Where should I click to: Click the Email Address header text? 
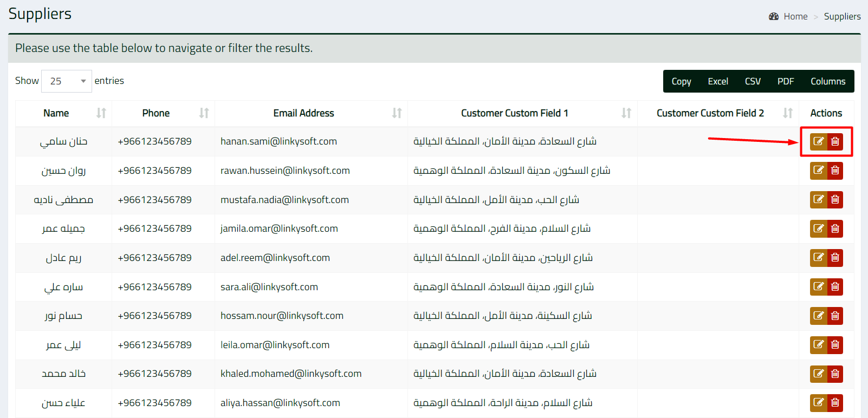[x=303, y=113]
